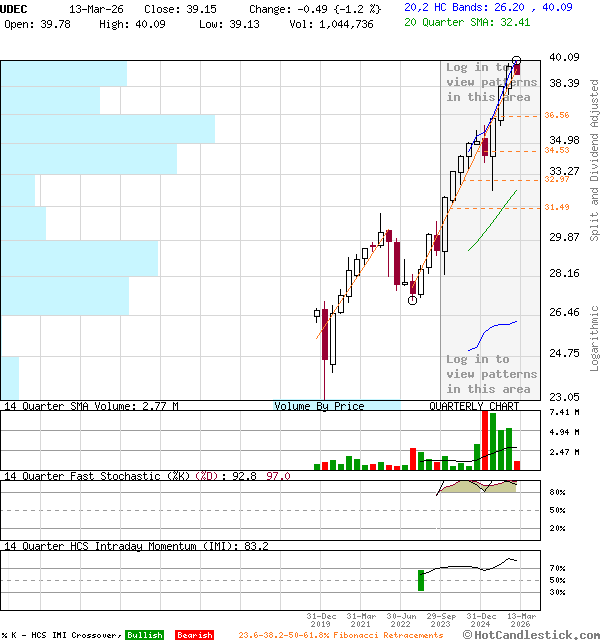Click the upper 'Log in to view patterns' notice

coord(490,82)
